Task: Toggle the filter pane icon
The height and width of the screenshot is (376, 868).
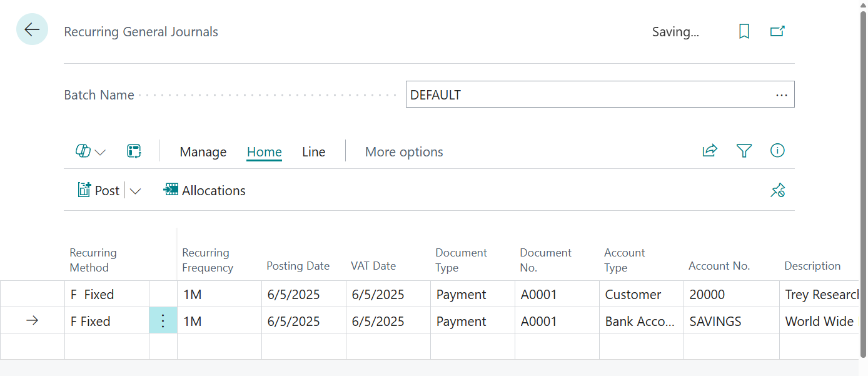Action: [x=744, y=150]
